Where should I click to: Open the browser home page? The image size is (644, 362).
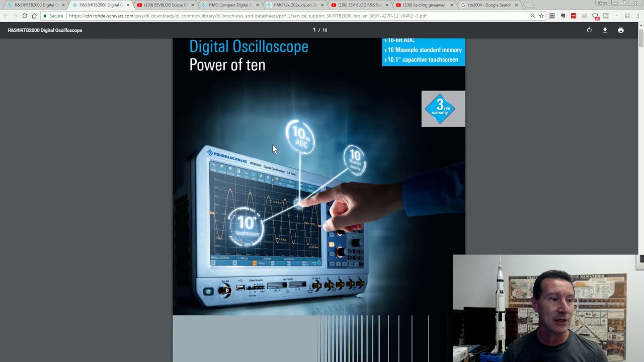[34, 16]
